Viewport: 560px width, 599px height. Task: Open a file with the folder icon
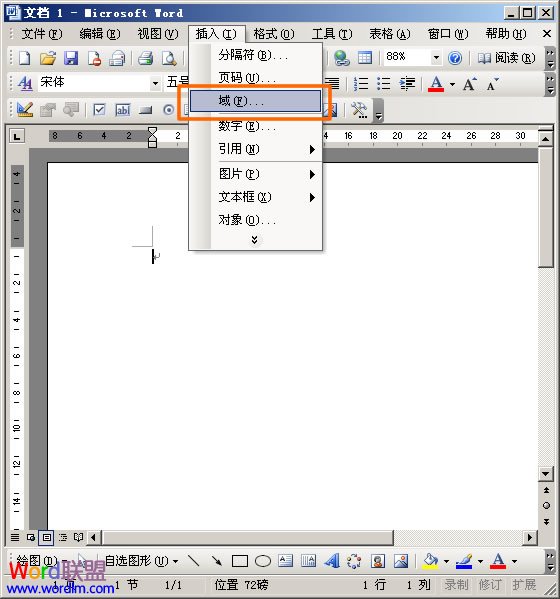[48, 58]
